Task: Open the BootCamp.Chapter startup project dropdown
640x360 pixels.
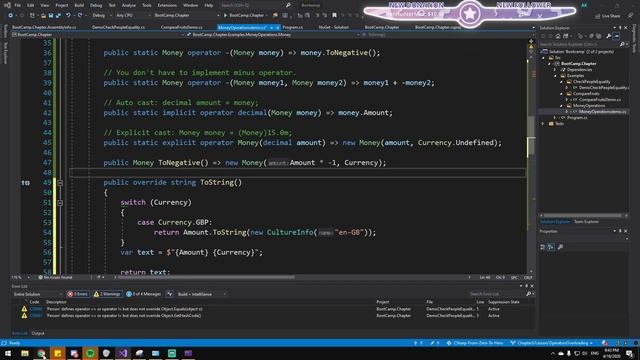Action: 187,16
